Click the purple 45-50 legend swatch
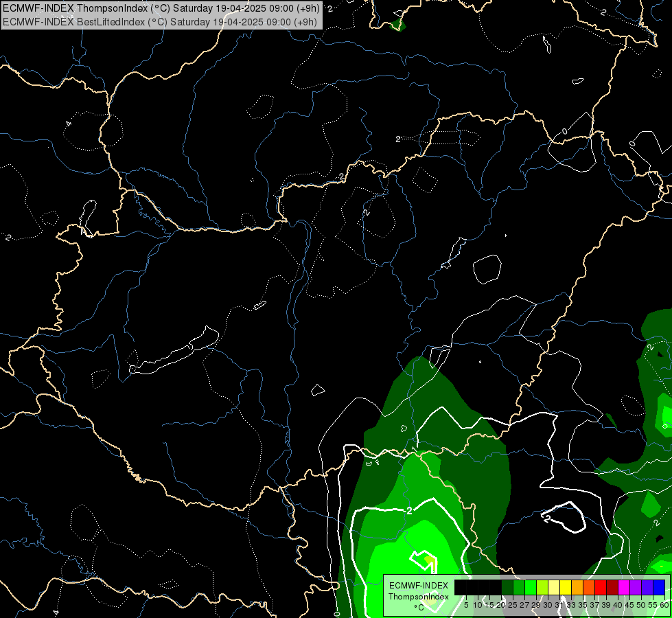The height and width of the screenshot is (618, 672). click(636, 587)
